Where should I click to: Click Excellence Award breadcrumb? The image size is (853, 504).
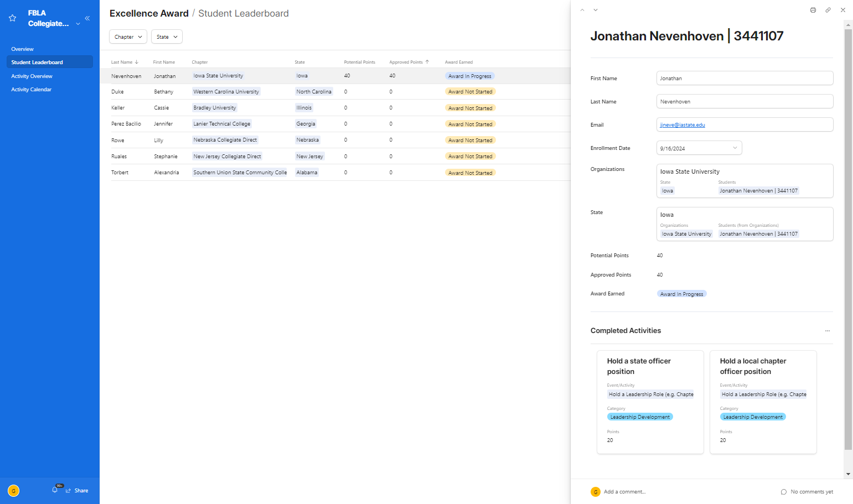pos(149,13)
